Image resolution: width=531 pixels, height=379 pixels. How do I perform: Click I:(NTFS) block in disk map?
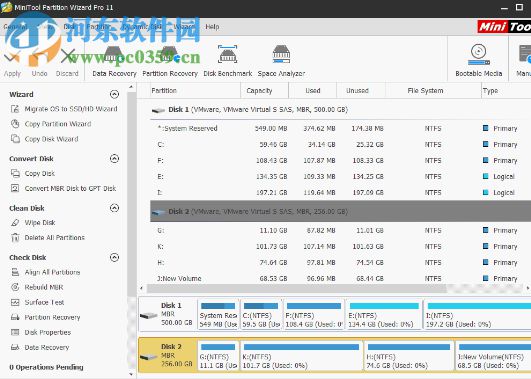click(x=477, y=315)
